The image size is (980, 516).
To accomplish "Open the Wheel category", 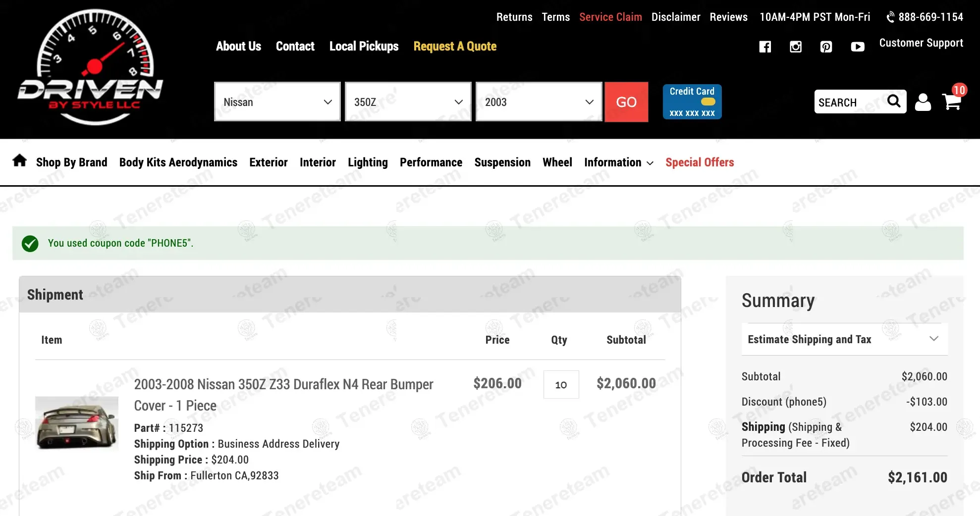I will [557, 162].
